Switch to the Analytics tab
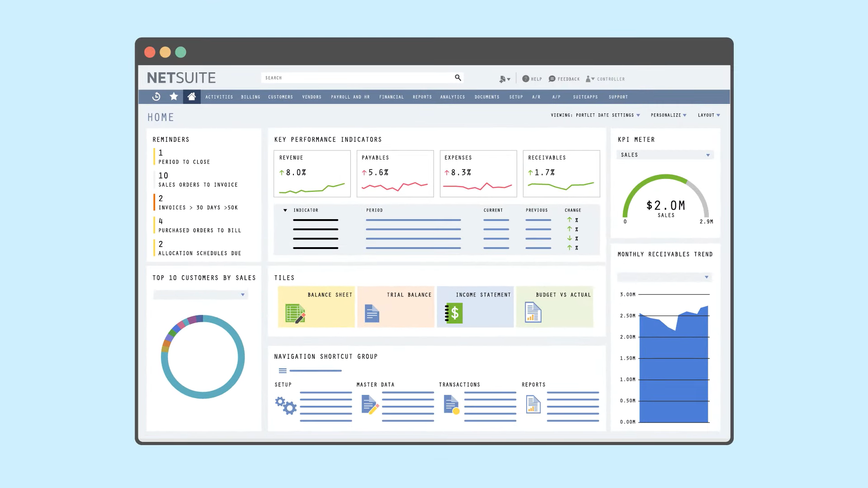This screenshot has width=868, height=488. click(x=452, y=97)
